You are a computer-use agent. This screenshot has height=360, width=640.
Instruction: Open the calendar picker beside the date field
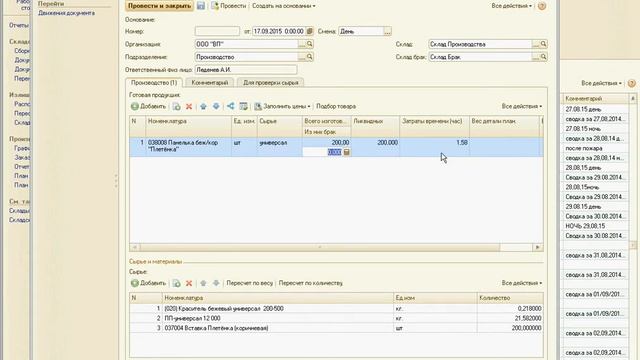309,31
